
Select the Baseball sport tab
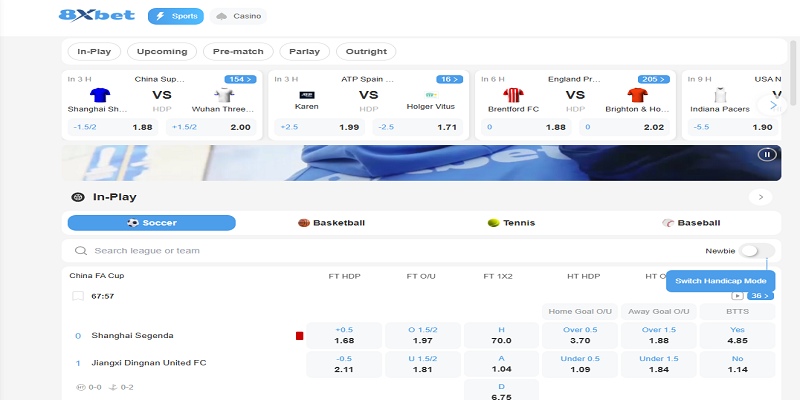tap(691, 223)
